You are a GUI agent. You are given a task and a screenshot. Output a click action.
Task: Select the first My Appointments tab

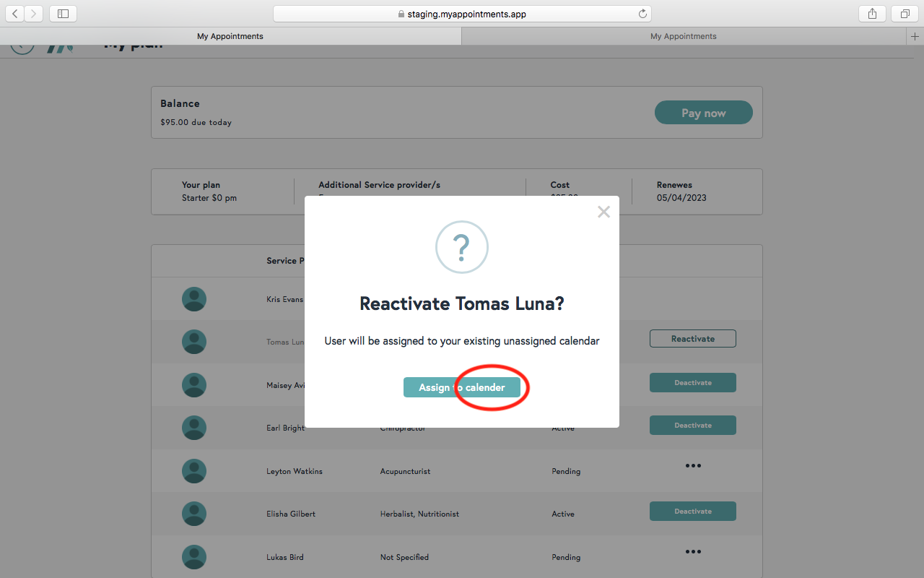click(x=230, y=36)
